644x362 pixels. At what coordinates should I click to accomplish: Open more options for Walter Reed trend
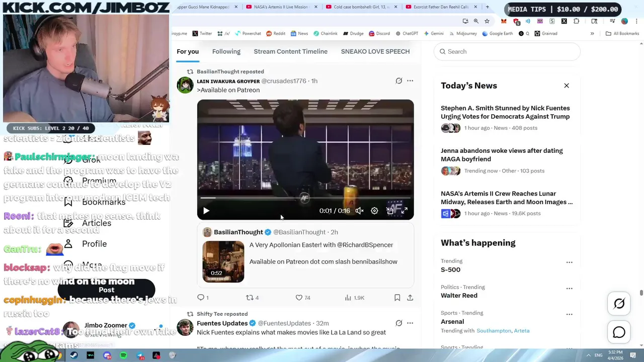[x=569, y=289]
